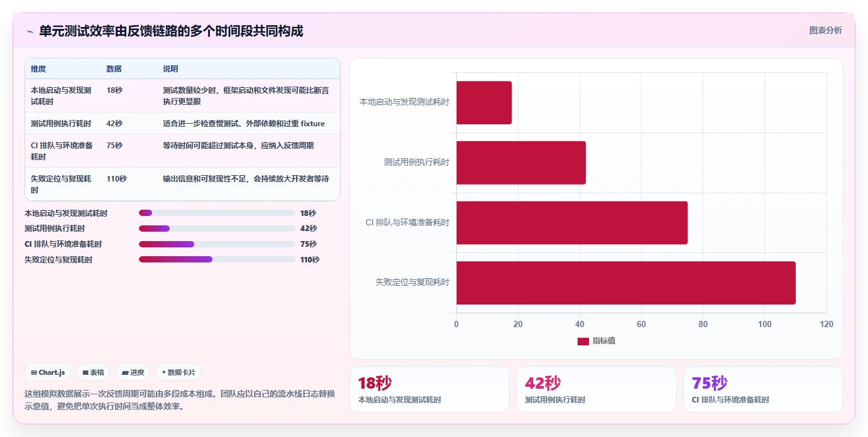Click the 42秒 value beside progress bar

309,229
